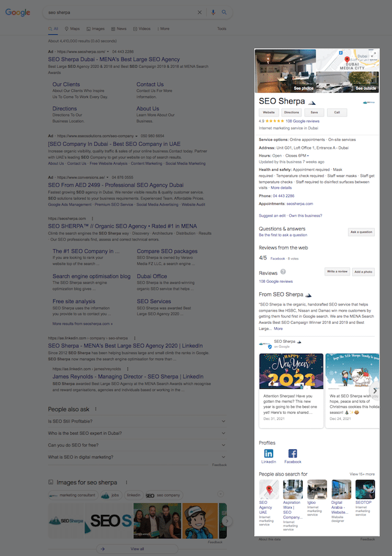Screen dimensions: 392x556
Task: Click More results from seosherpa.com
Action: (82, 324)
